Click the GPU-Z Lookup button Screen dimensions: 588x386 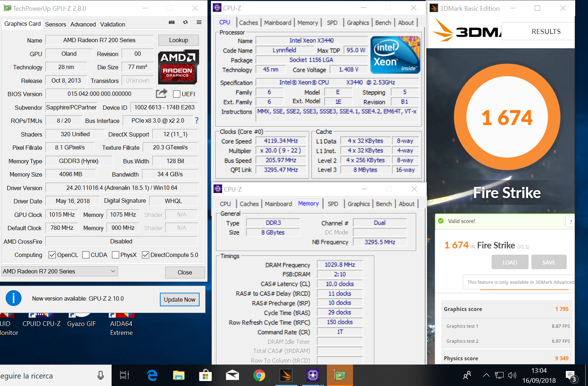pos(178,40)
